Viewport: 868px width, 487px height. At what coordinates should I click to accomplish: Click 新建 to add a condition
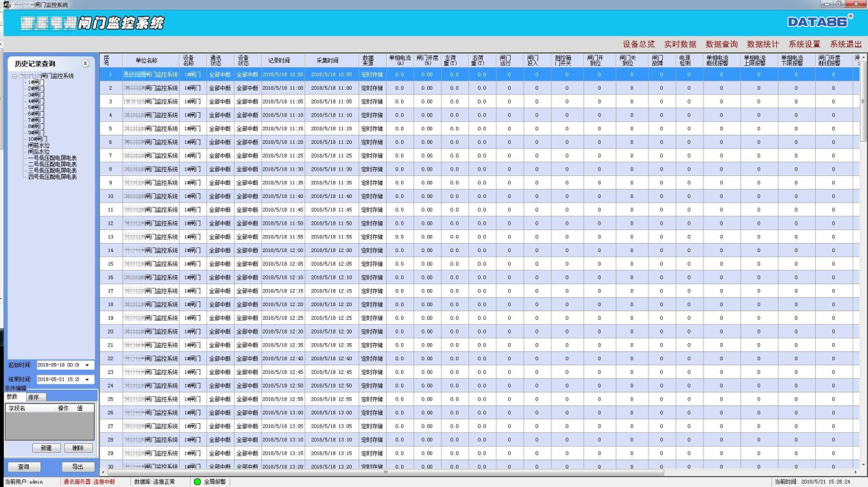(x=46, y=448)
